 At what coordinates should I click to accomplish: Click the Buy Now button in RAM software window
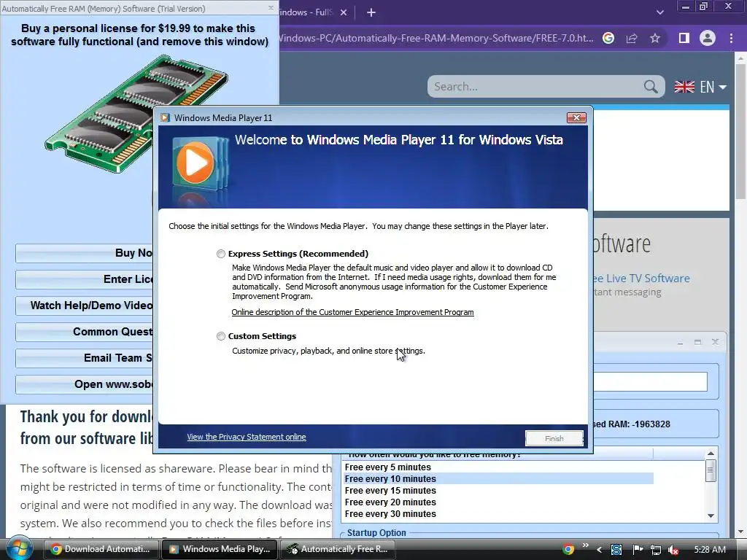(85, 253)
